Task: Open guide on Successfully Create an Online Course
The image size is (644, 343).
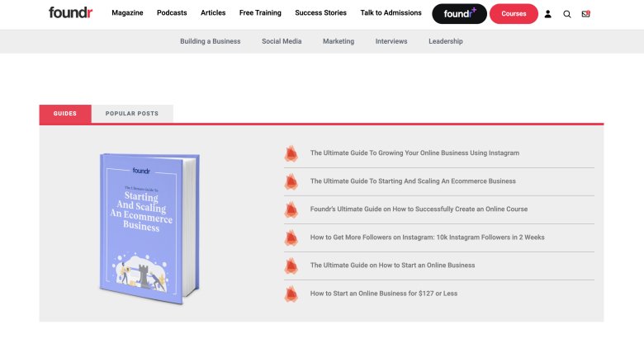Action: tap(419, 209)
